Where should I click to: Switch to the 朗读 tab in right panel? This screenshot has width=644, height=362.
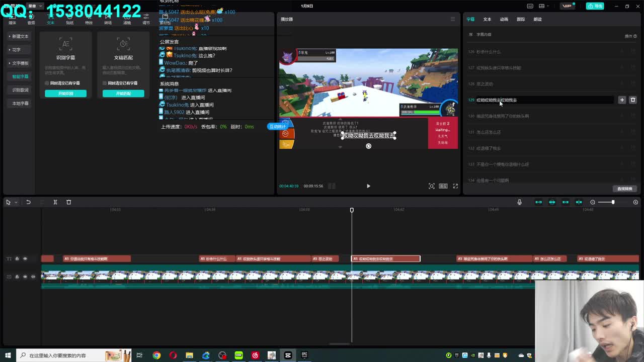pos(537,19)
